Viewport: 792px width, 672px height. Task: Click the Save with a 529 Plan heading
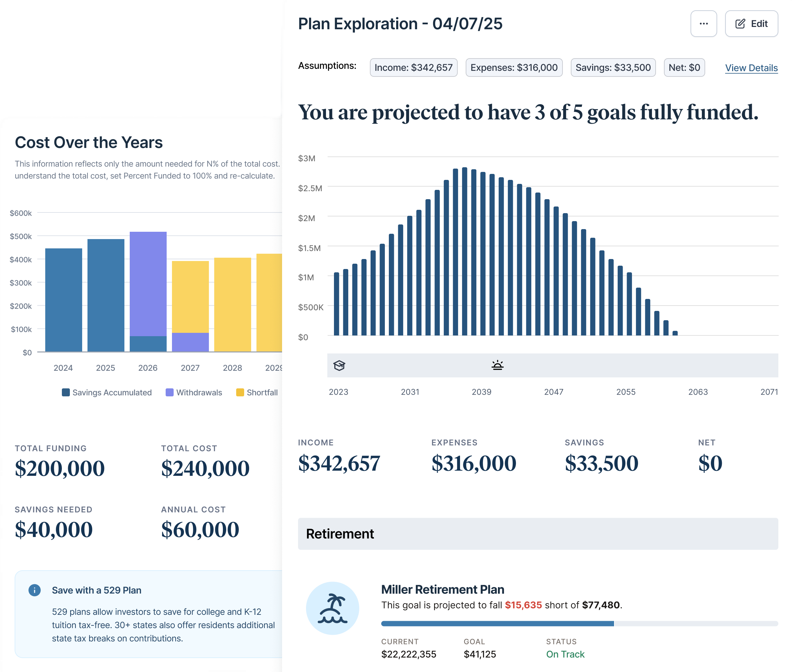pos(96,590)
